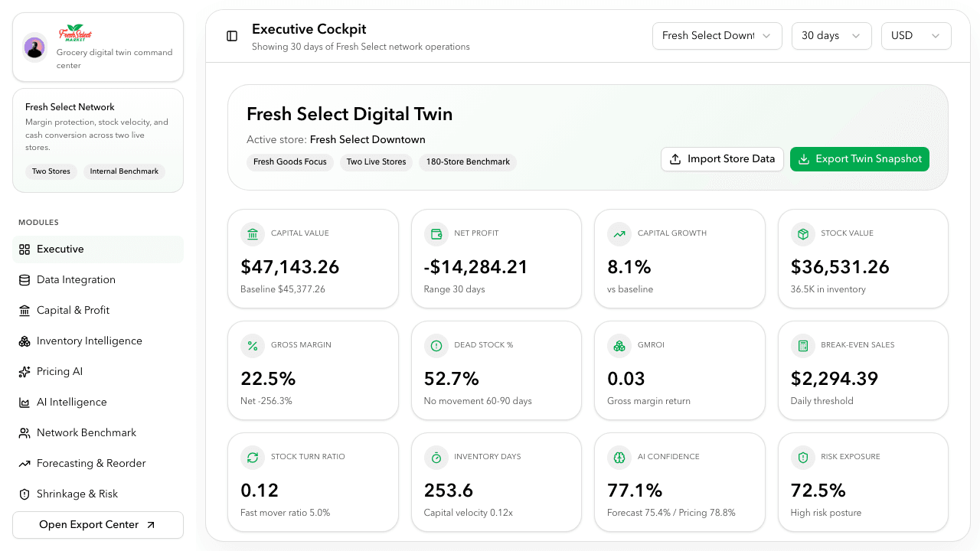Image resolution: width=980 pixels, height=551 pixels.
Task: Click the sidebar collapse icon near Executive Cockpit
Action: pyautogui.click(x=232, y=35)
